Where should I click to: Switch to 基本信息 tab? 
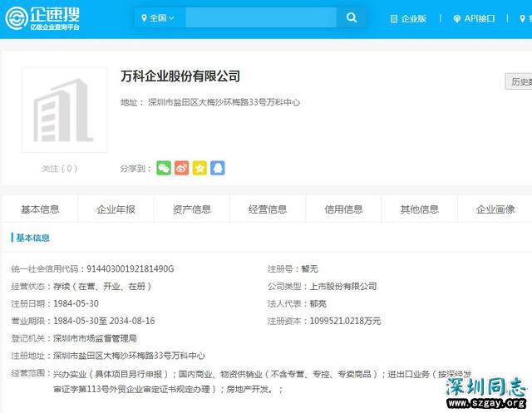40,209
